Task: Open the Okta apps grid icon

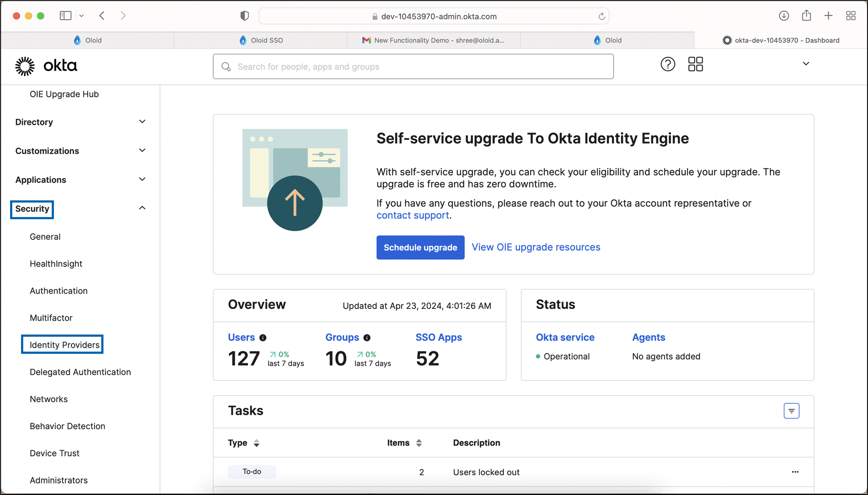Action: 695,64
